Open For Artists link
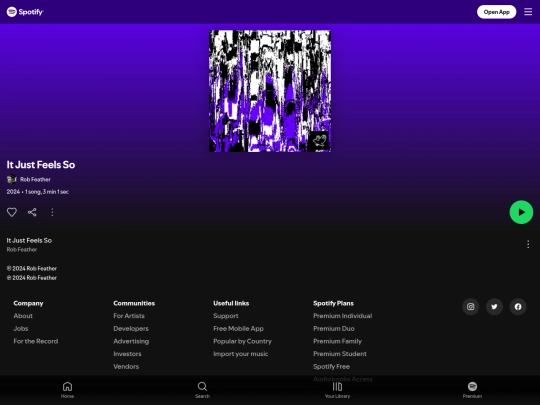Image resolution: width=540 pixels, height=405 pixels. pos(129,316)
